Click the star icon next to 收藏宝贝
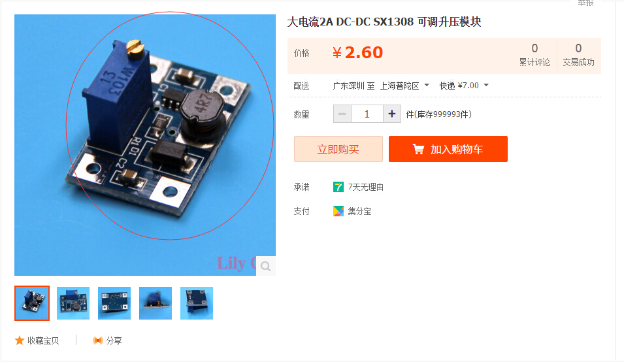 point(20,340)
